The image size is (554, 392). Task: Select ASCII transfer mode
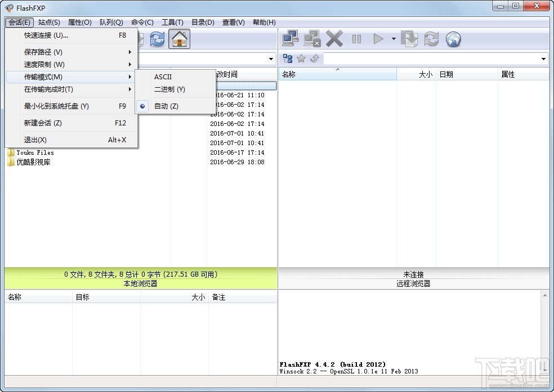163,76
